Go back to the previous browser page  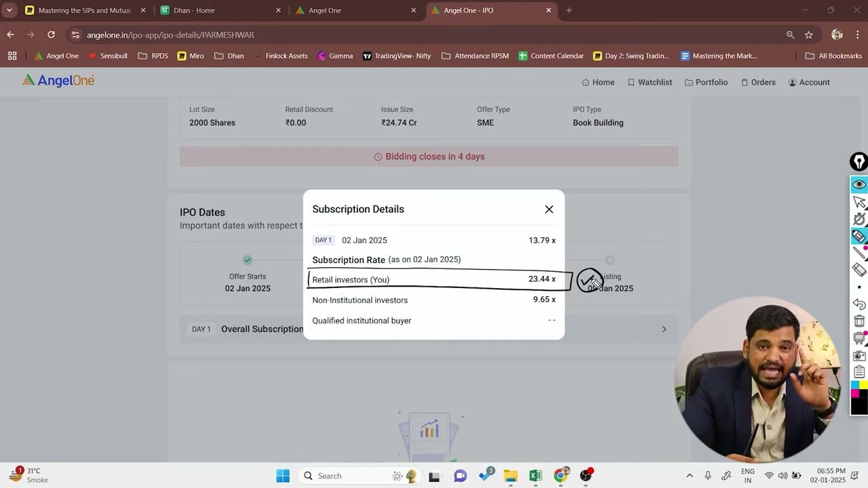click(x=10, y=35)
